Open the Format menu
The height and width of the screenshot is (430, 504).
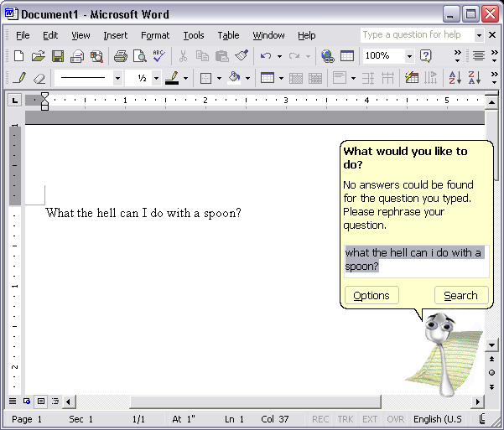tap(155, 35)
